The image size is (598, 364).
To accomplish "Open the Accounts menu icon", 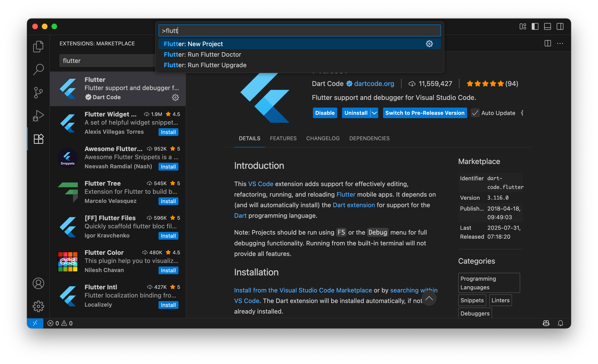I will 38,283.
